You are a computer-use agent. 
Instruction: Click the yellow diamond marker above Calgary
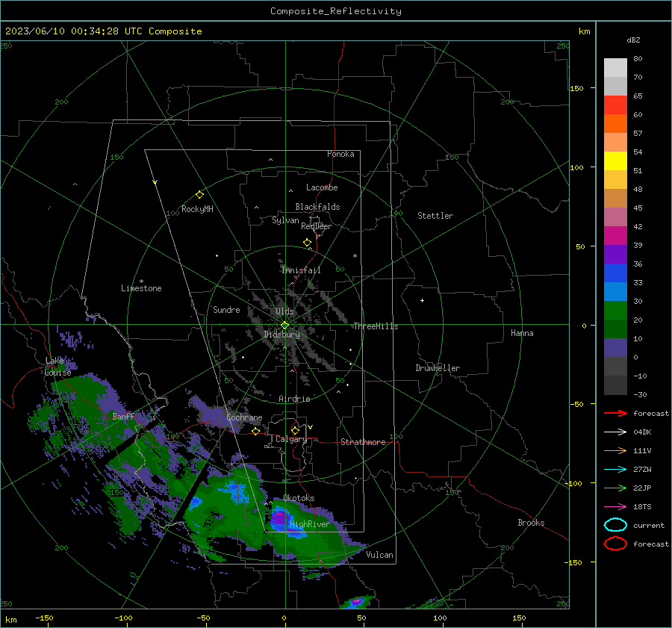295,430
